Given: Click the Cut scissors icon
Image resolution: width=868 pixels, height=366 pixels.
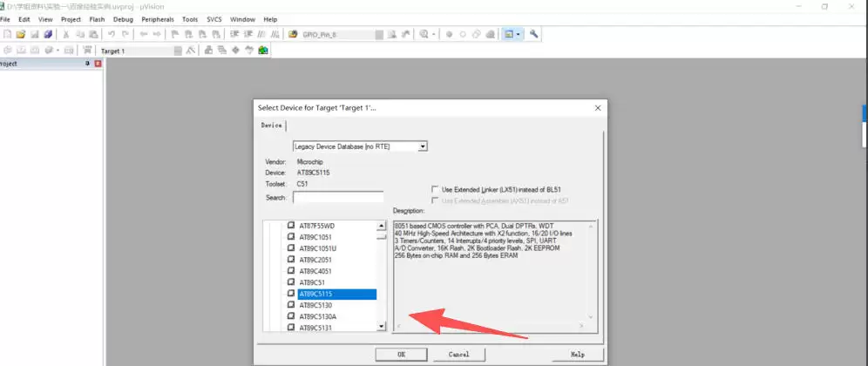Looking at the screenshot, I should click(66, 34).
